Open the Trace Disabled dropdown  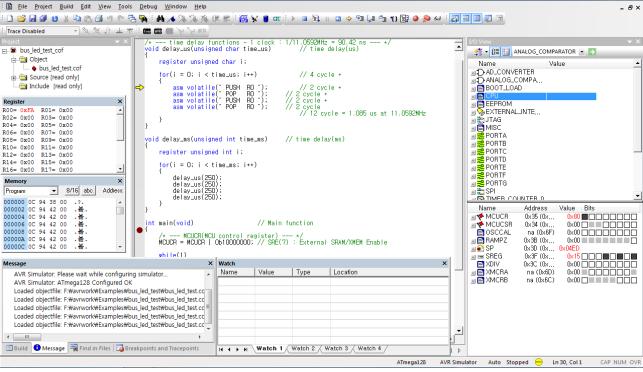coord(76,31)
